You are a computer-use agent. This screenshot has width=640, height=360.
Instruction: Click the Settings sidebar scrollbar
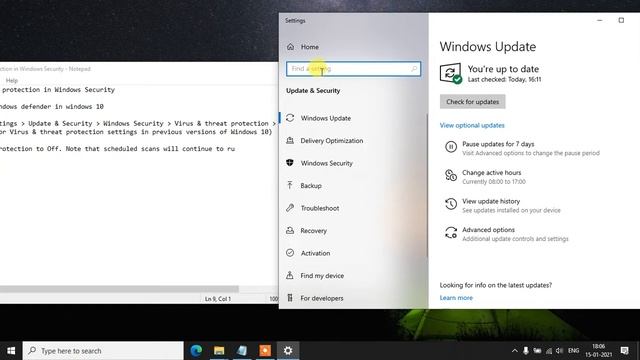tap(427, 186)
